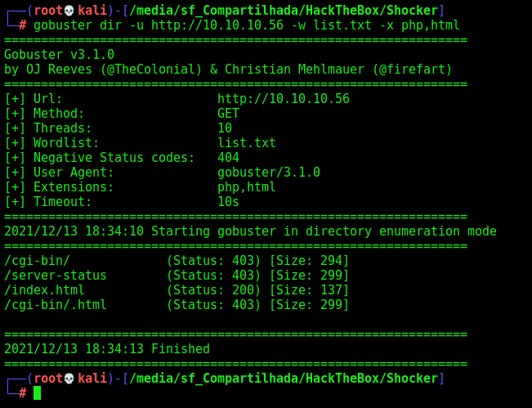Click the 18:34:13 Finished line
The height and width of the screenshot is (408, 532).
[x=107, y=349]
